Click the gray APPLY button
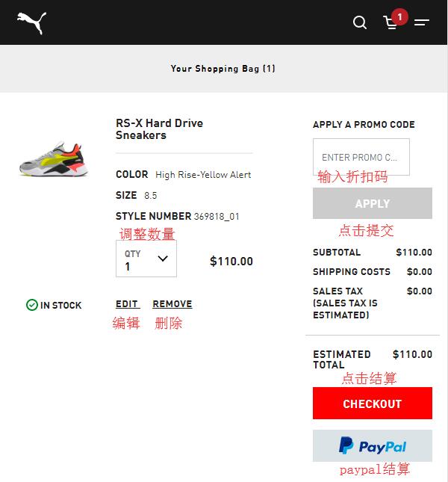This screenshot has height=482, width=448. 373,203
